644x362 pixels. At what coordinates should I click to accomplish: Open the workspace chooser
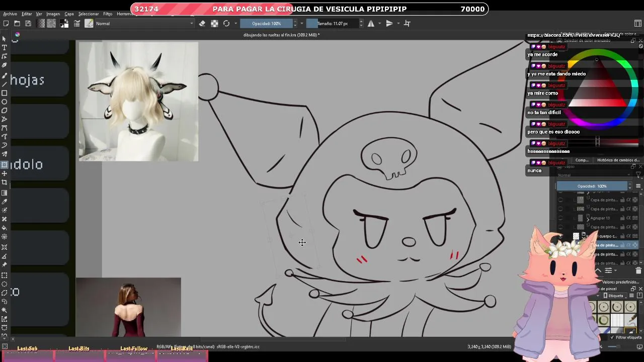click(638, 23)
